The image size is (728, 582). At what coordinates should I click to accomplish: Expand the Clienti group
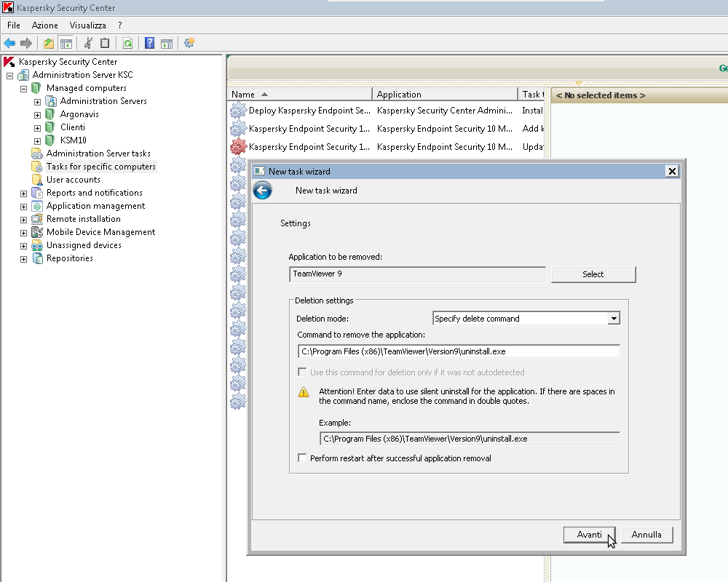38,127
